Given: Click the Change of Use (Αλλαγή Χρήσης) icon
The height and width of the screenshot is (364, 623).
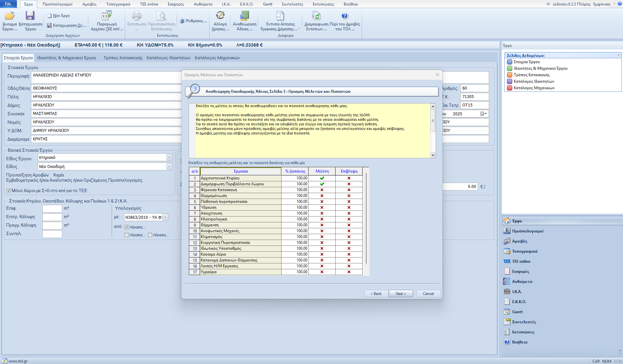Looking at the screenshot, I should tap(220, 16).
